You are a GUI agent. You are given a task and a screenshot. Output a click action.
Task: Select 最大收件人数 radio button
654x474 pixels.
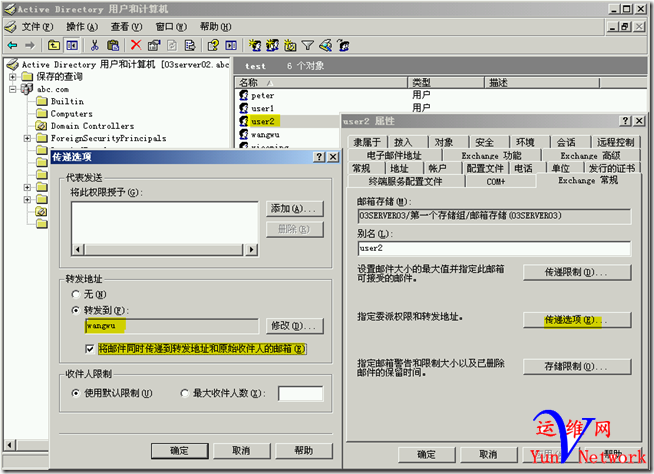(184, 393)
